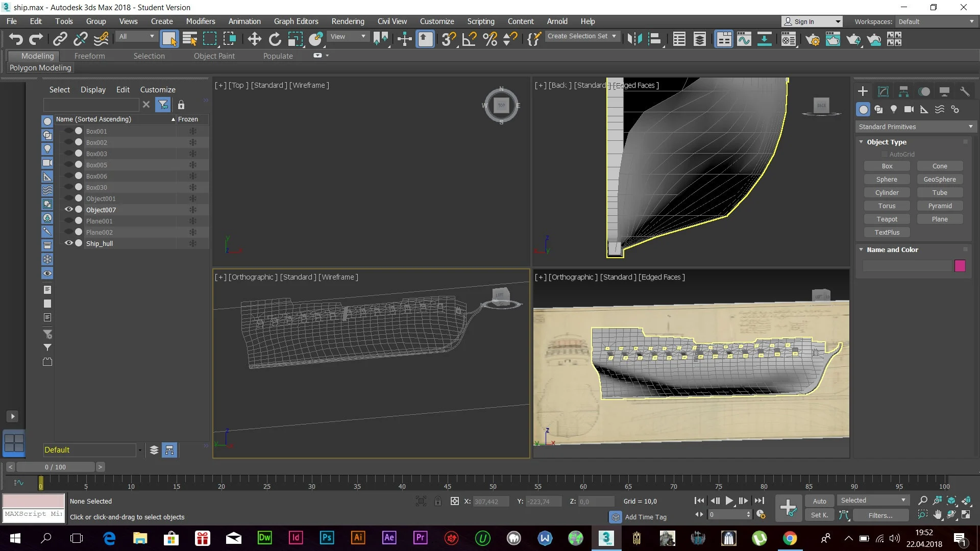The image size is (980, 551).
Task: Open the Selected key filter dropdown
Action: [x=873, y=500]
